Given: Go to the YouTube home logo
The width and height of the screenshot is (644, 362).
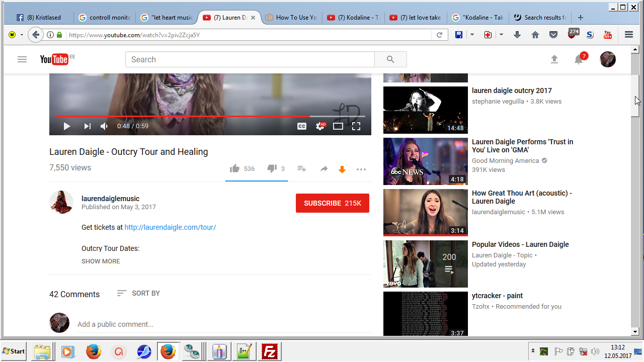Looking at the screenshot, I should 54,59.
